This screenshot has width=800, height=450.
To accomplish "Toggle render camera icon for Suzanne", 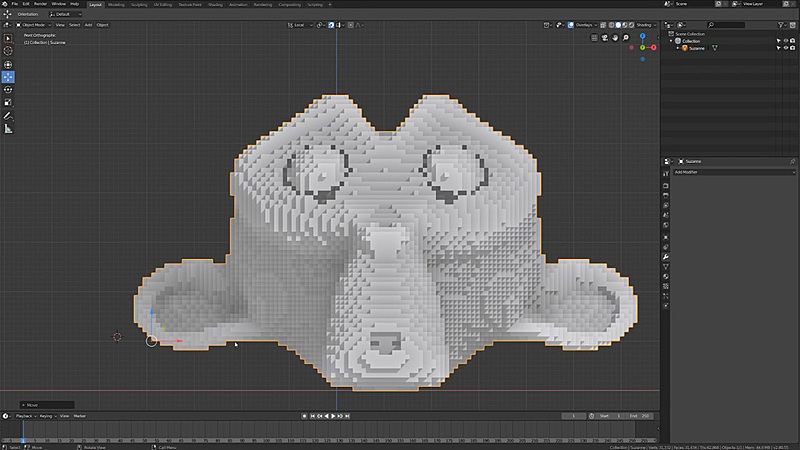I will (792, 48).
